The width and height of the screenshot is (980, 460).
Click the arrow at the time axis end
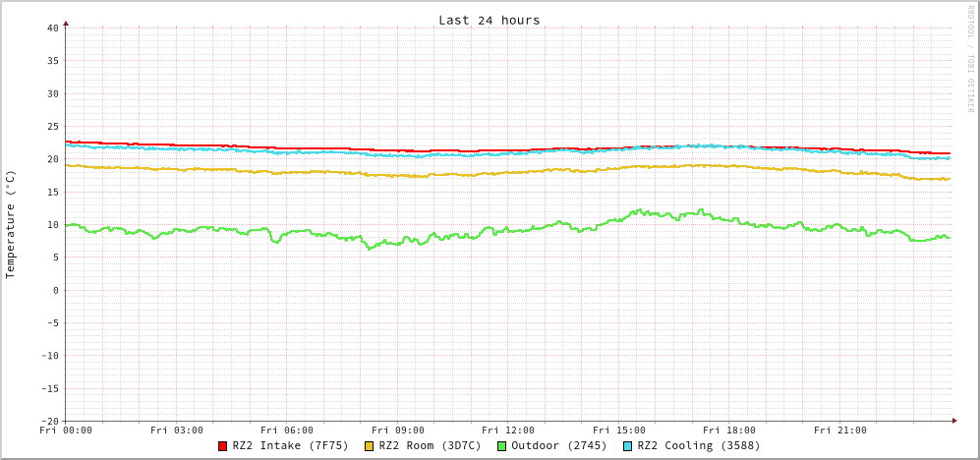click(x=953, y=421)
